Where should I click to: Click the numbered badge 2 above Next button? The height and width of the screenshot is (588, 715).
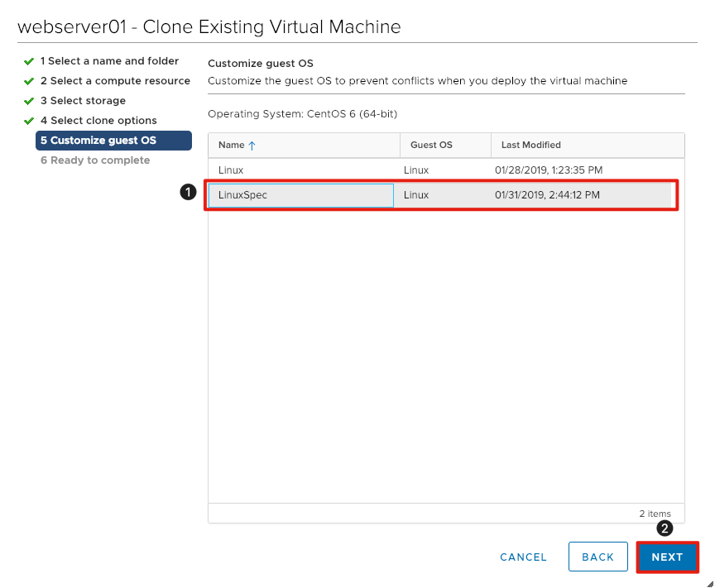coord(665,528)
